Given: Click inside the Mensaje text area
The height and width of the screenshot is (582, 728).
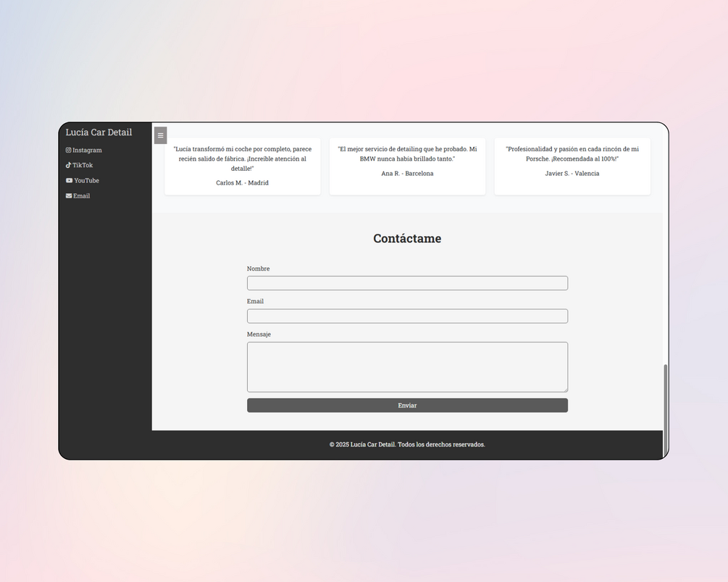Looking at the screenshot, I should 407,367.
